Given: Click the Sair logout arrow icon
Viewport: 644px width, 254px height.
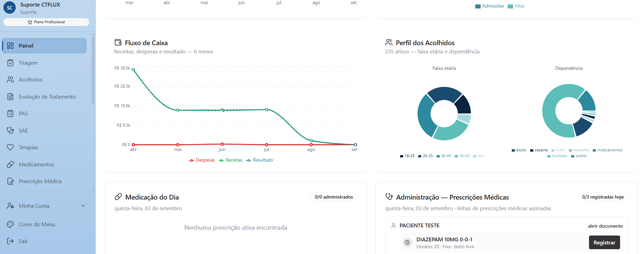Looking at the screenshot, I should click(10, 241).
